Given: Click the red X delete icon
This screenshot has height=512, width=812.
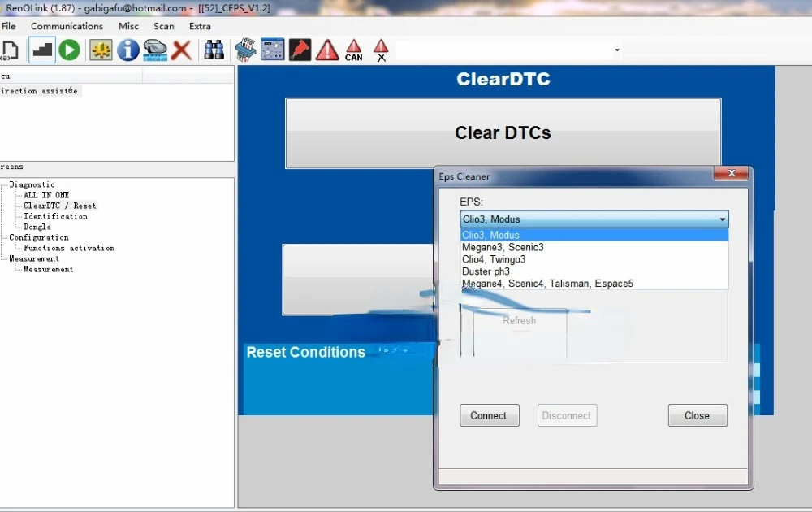Looking at the screenshot, I should [182, 50].
